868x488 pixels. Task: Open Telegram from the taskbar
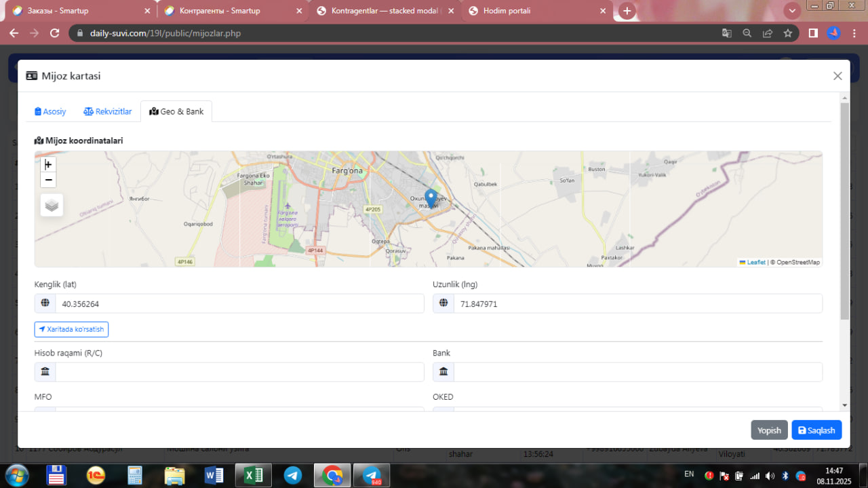293,475
